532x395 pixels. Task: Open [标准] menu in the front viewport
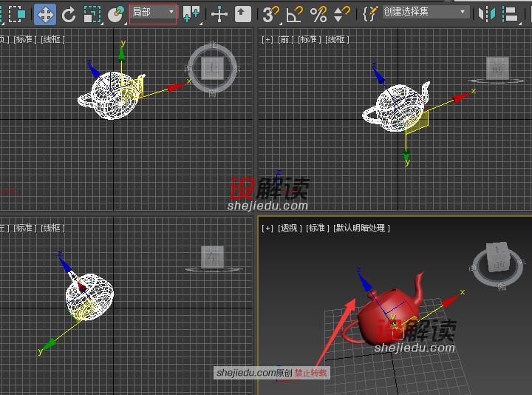[309, 39]
